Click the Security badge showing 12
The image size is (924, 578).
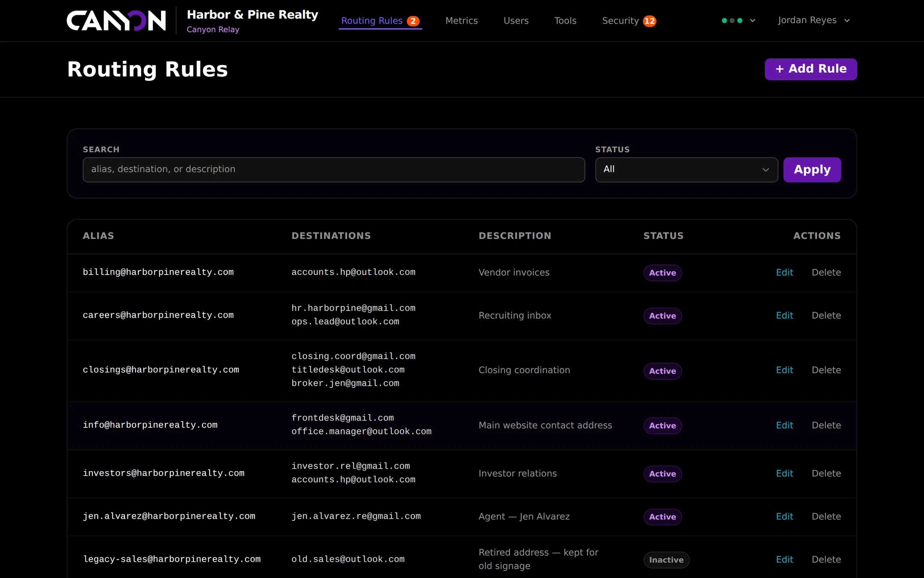pos(649,21)
